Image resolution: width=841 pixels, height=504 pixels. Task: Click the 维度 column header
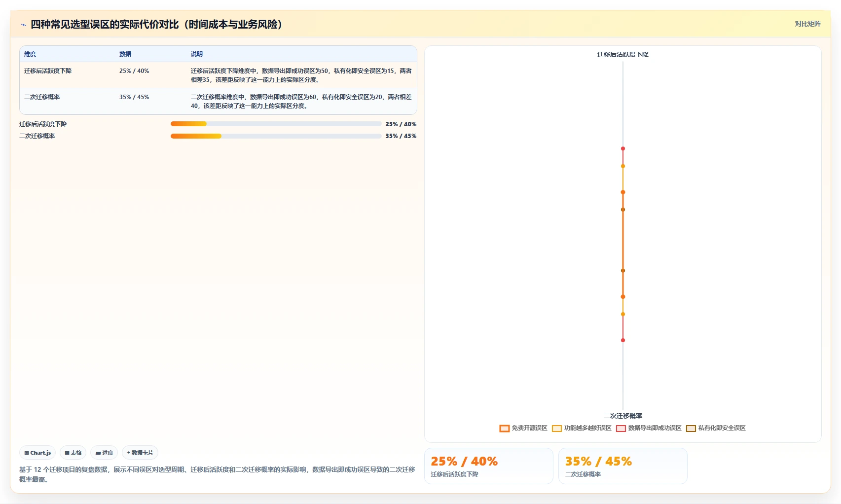point(30,54)
